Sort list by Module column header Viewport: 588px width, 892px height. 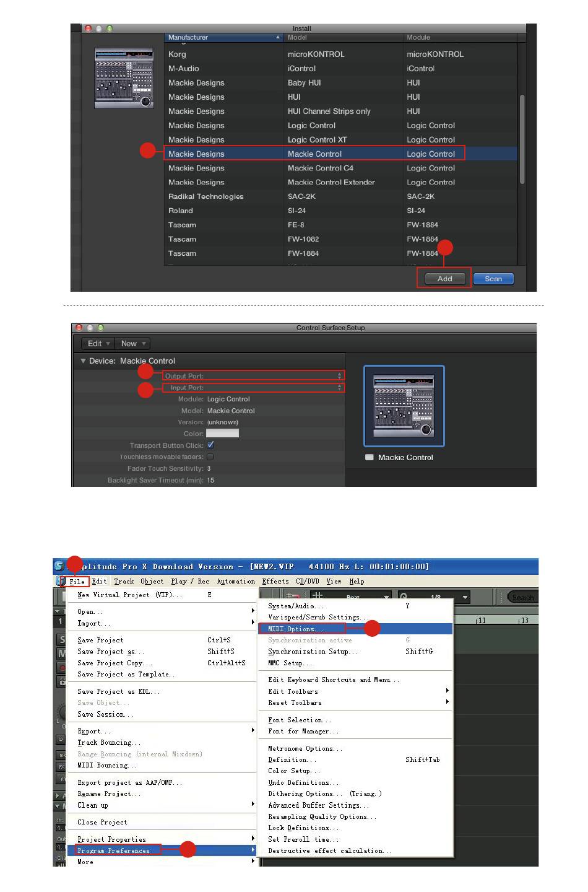point(460,37)
